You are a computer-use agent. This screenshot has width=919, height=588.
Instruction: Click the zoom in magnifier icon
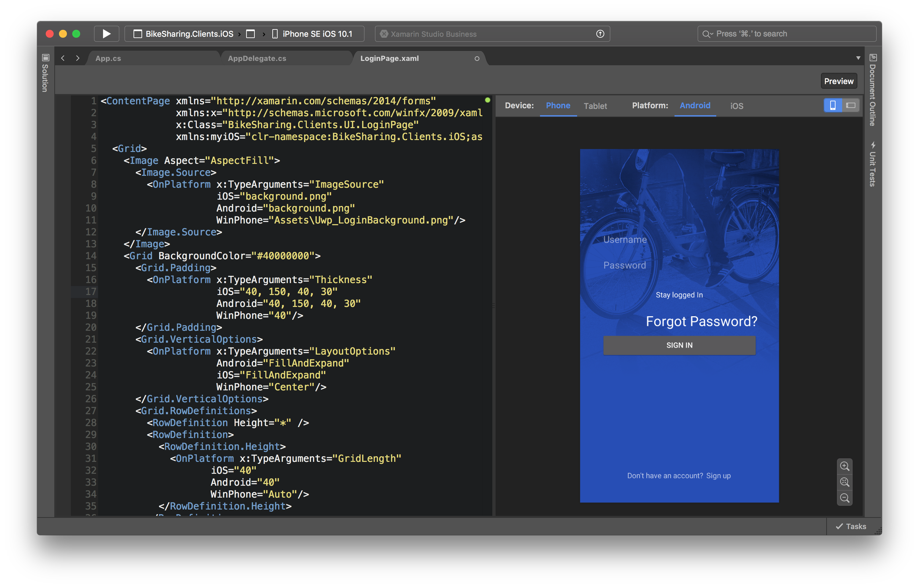tap(844, 466)
